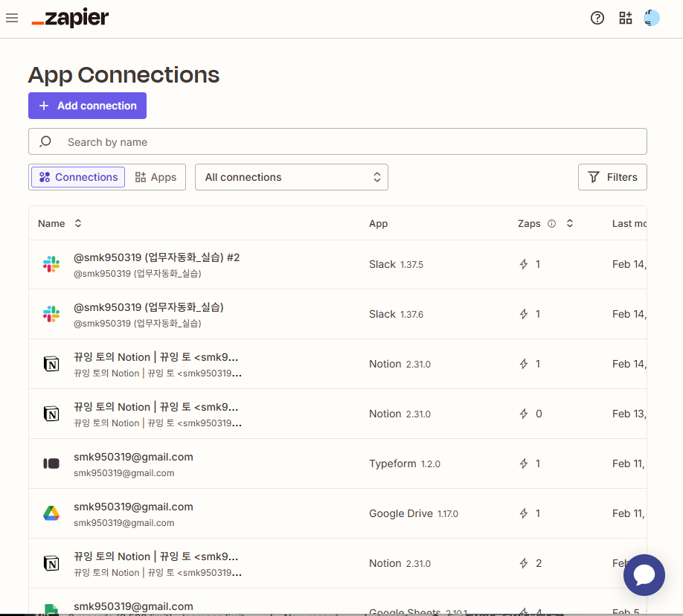Click Google Drive 1.17.0 app cell

414,513
